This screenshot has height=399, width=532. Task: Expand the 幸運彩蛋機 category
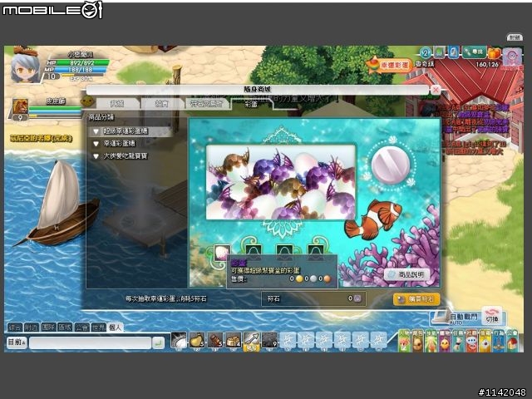coord(131,144)
